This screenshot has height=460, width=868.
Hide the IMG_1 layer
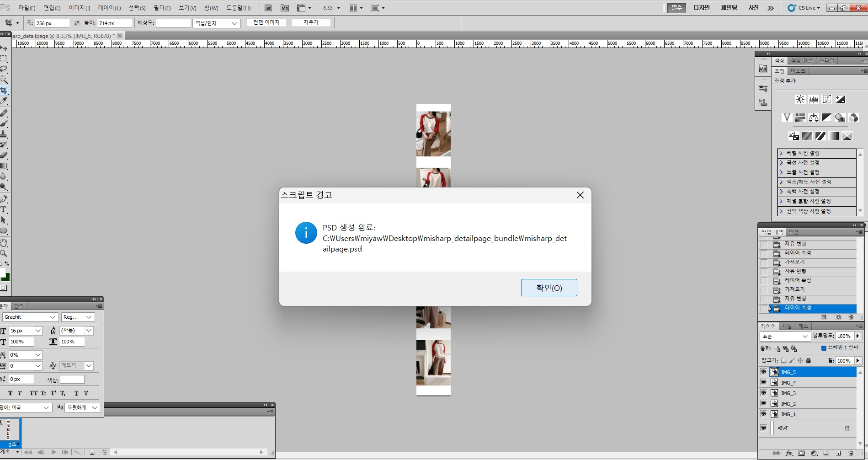pyautogui.click(x=763, y=414)
